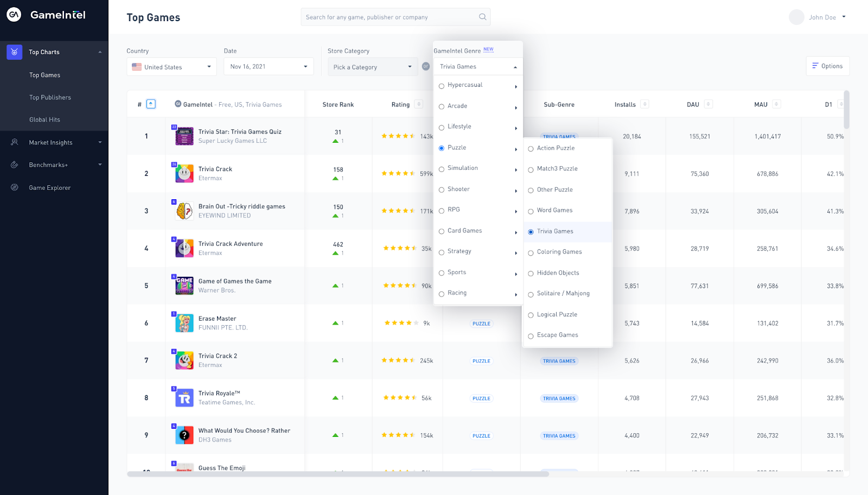868x495 pixels.
Task: Click the PUZZLE tag for Erase Master
Action: coord(481,323)
